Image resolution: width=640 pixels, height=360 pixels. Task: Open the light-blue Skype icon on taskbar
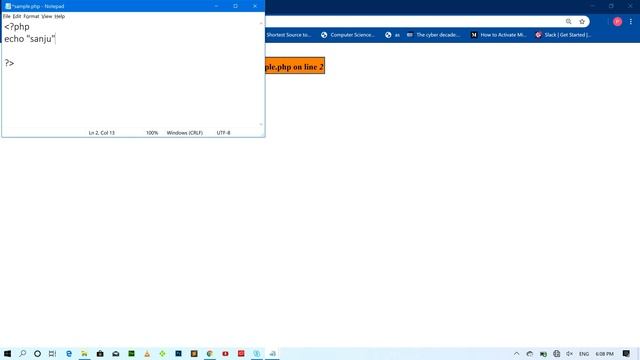pyautogui.click(x=257, y=353)
